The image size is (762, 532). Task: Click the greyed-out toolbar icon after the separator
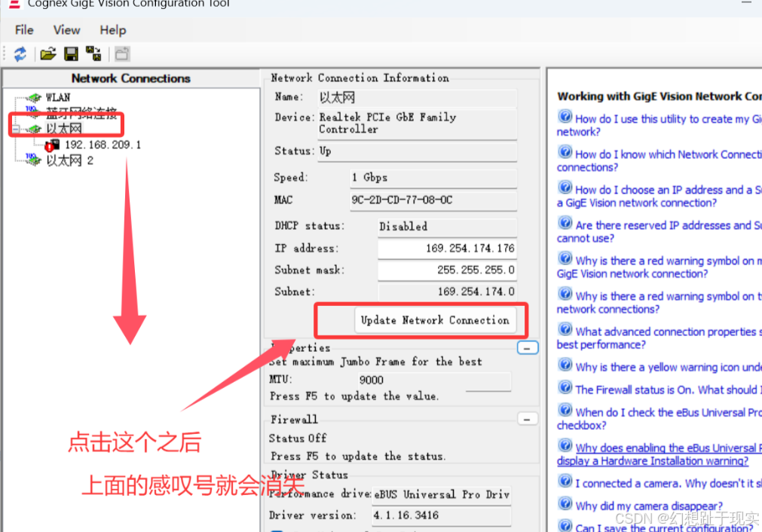click(122, 54)
